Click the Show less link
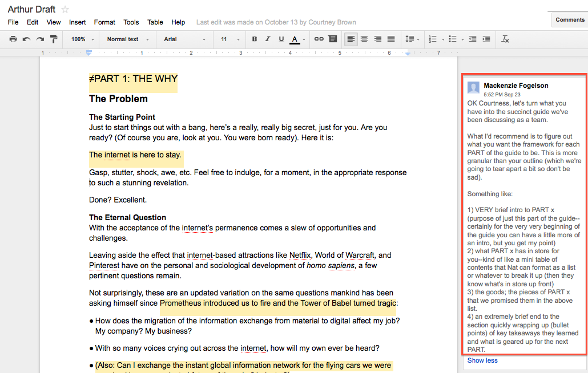 (482, 360)
